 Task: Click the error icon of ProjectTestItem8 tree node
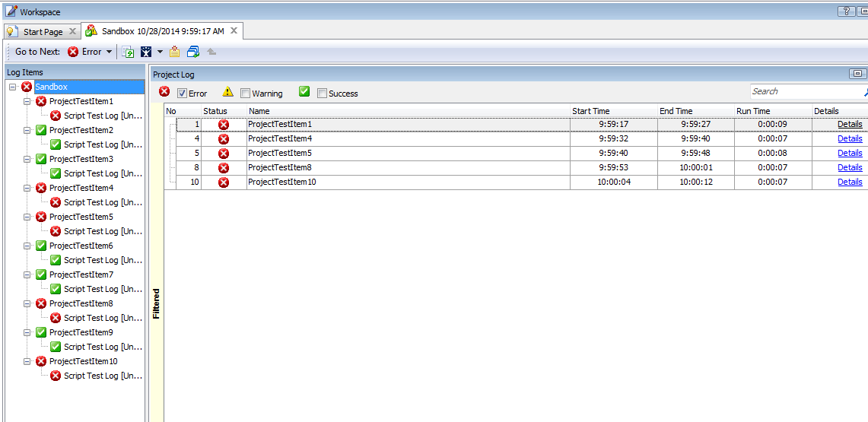[41, 303]
